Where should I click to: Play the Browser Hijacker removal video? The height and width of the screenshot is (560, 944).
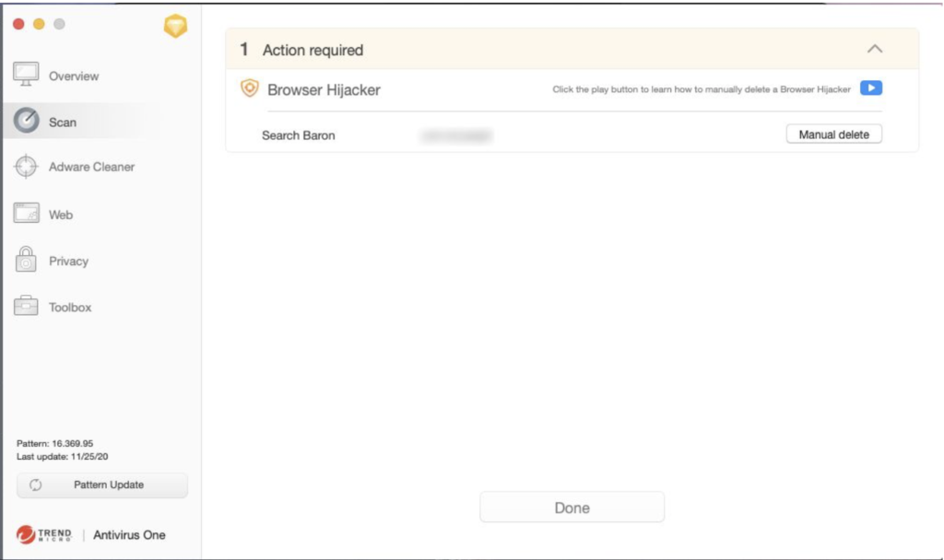pos(871,88)
